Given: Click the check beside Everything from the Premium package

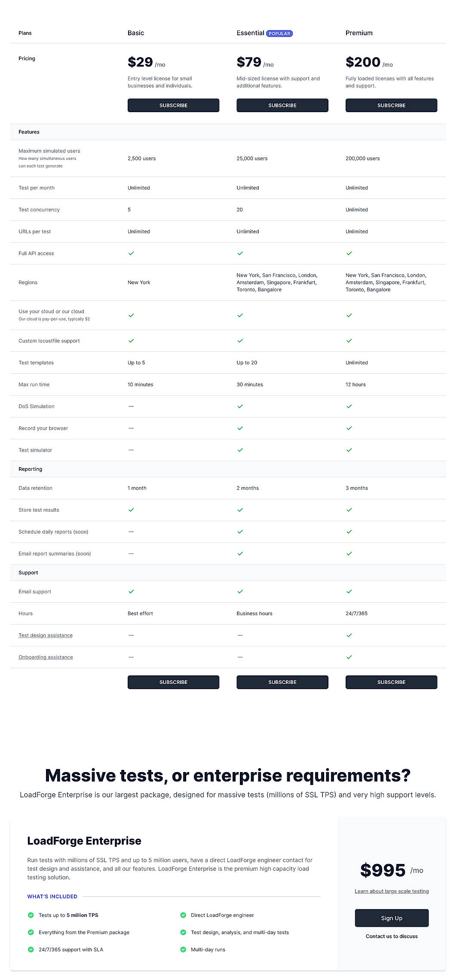Looking at the screenshot, I should [30, 932].
